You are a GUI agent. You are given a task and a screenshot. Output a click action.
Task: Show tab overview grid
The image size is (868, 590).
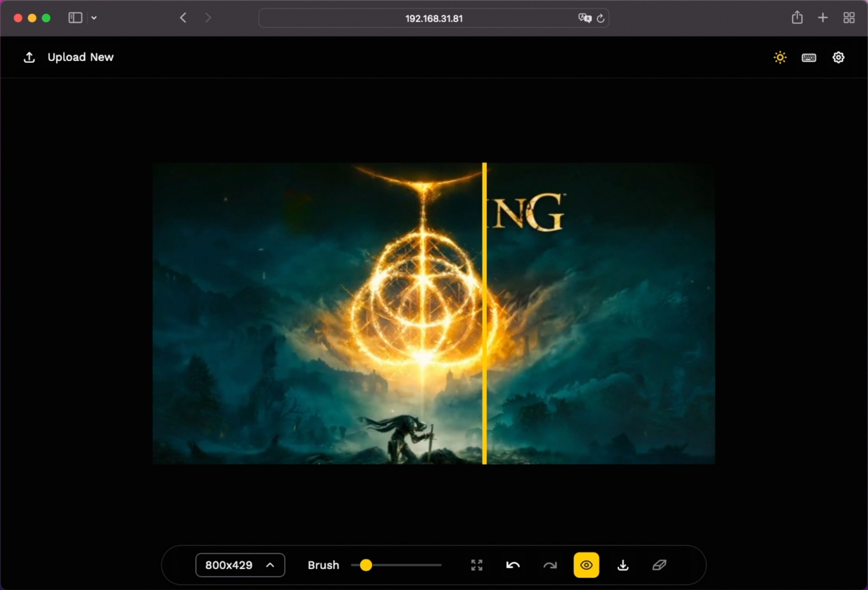click(849, 18)
